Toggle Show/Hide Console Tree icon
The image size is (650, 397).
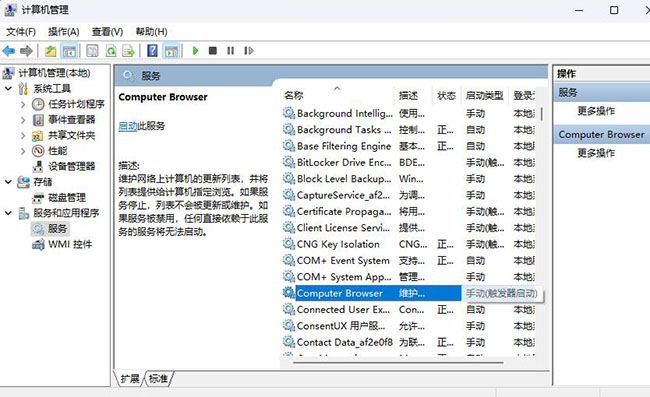[69, 51]
